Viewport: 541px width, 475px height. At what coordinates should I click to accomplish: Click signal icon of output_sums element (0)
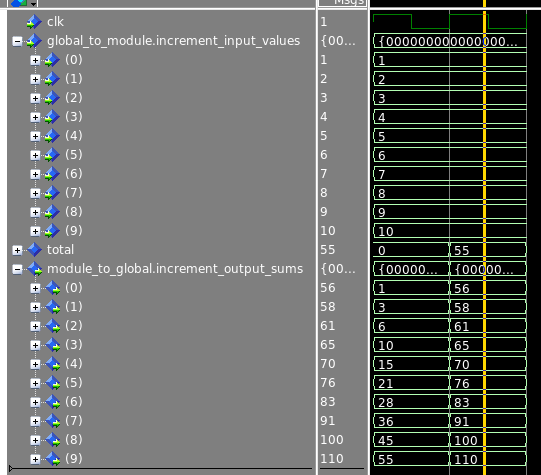pos(52,288)
